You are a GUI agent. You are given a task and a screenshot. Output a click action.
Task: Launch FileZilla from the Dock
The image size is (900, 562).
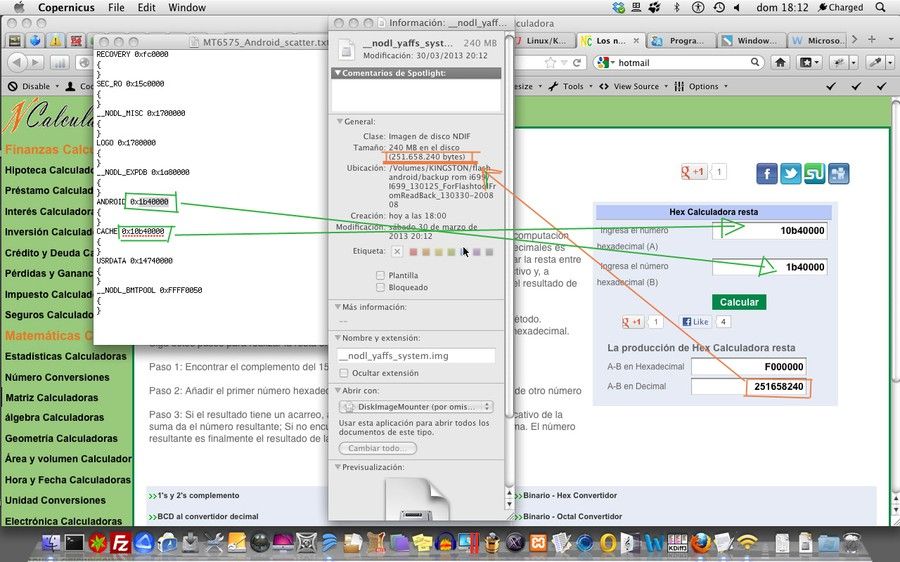[121, 542]
